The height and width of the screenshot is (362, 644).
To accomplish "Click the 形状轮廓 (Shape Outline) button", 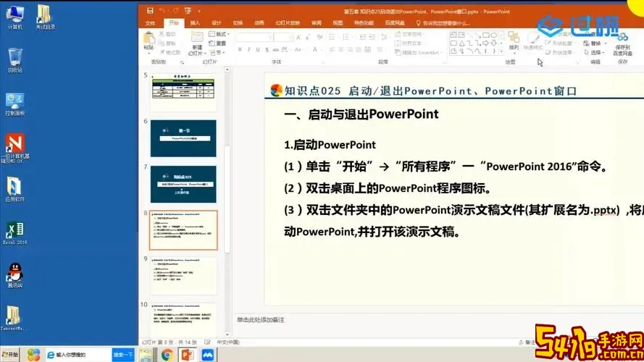I will pyautogui.click(x=559, y=43).
